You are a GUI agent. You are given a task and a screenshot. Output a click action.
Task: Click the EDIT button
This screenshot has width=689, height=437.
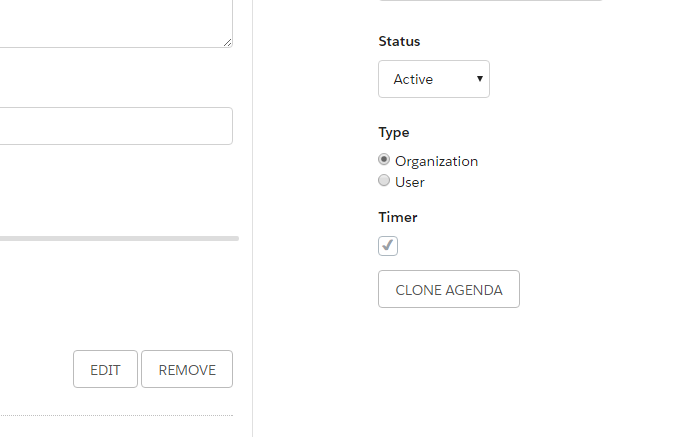pyautogui.click(x=105, y=369)
